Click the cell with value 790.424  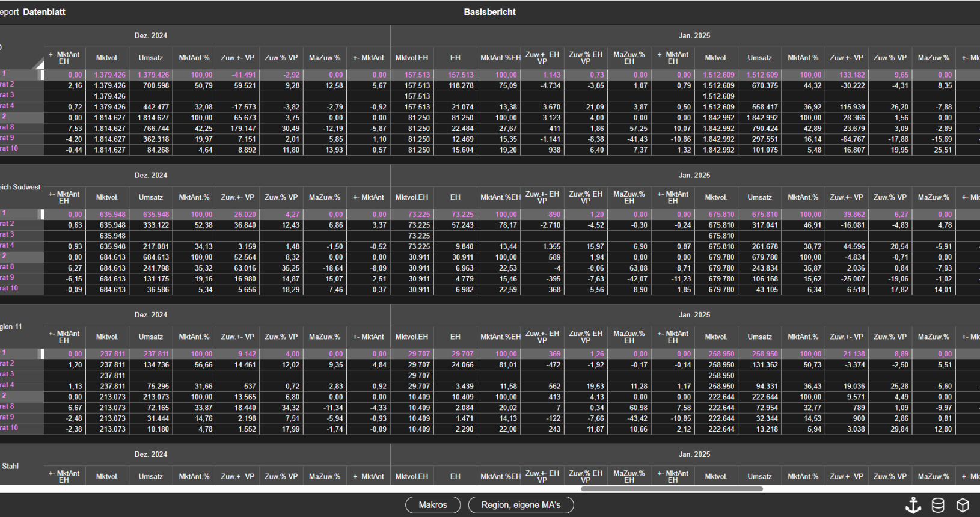point(760,129)
